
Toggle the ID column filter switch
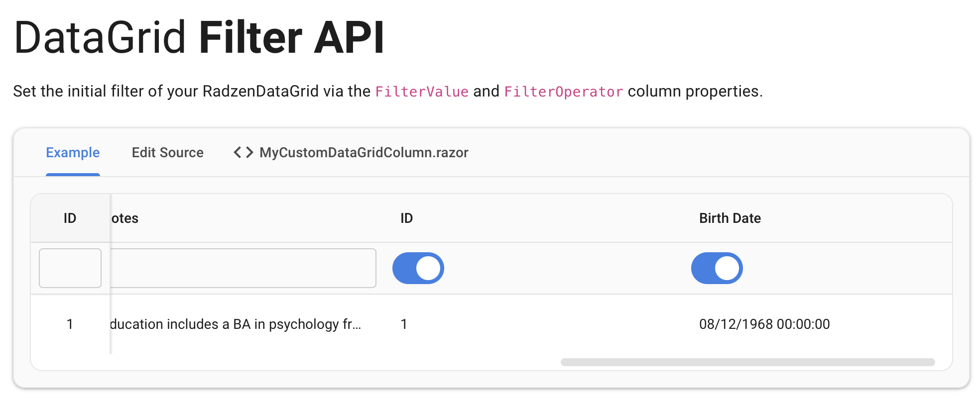click(x=418, y=268)
